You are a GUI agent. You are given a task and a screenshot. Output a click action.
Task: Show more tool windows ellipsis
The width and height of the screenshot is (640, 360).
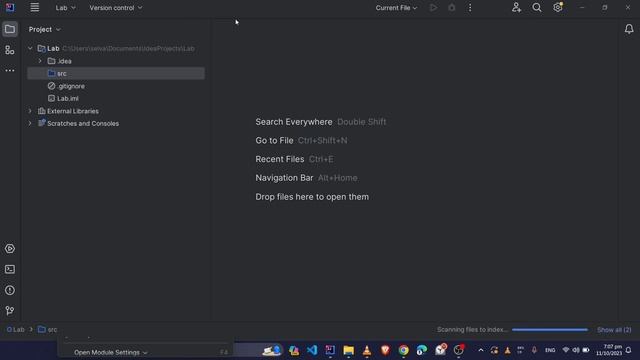(x=10, y=71)
